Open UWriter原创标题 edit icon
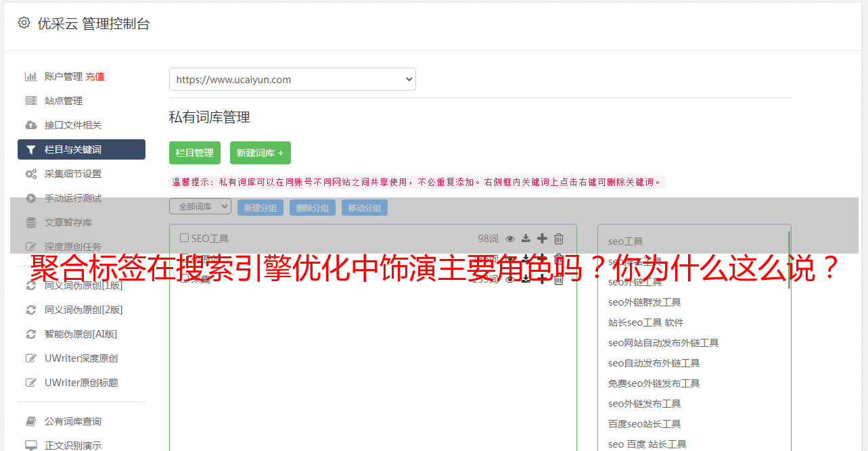 [x=31, y=383]
